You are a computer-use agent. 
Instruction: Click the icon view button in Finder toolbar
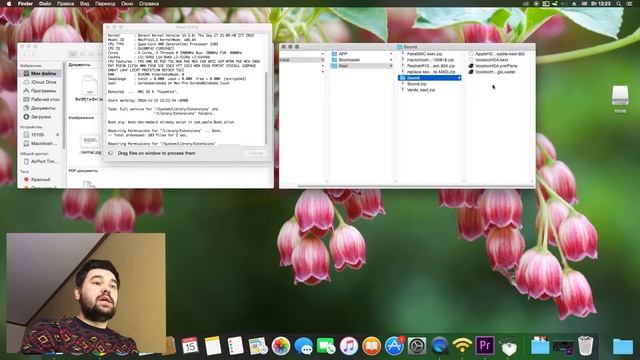pos(73,54)
